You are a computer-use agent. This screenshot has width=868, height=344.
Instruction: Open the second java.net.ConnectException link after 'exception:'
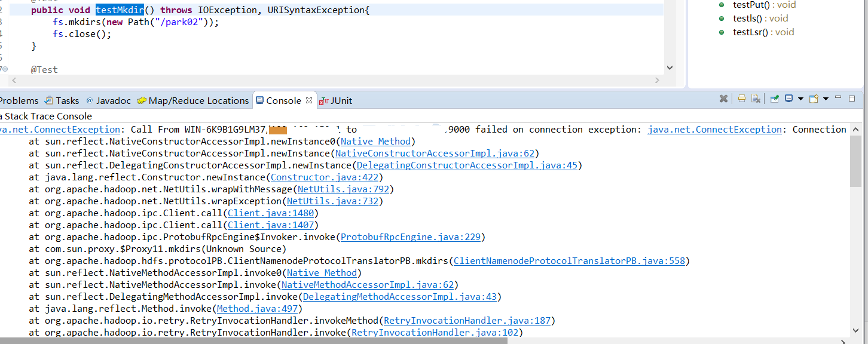click(x=714, y=129)
